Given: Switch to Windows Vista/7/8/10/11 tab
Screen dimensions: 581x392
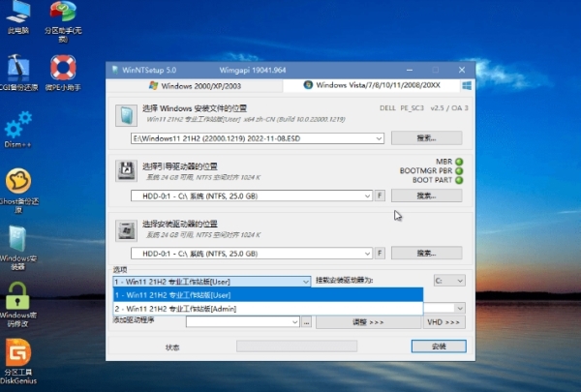Looking at the screenshot, I should pyautogui.click(x=372, y=85).
